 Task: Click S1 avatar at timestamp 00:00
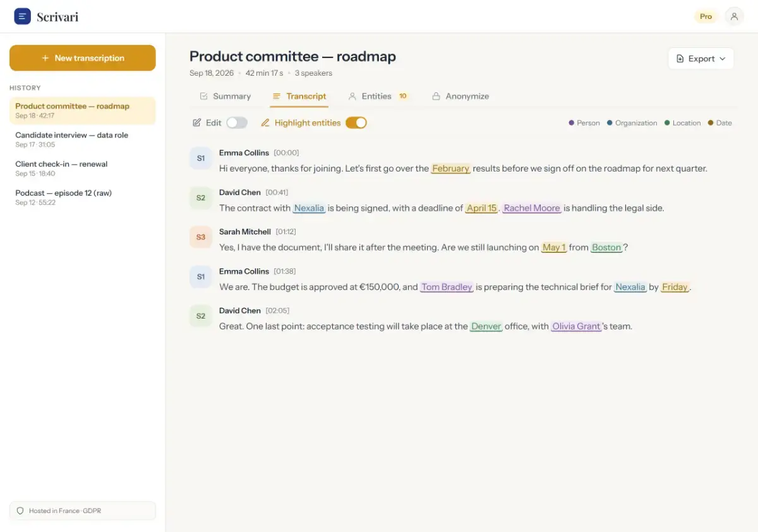[201, 158]
